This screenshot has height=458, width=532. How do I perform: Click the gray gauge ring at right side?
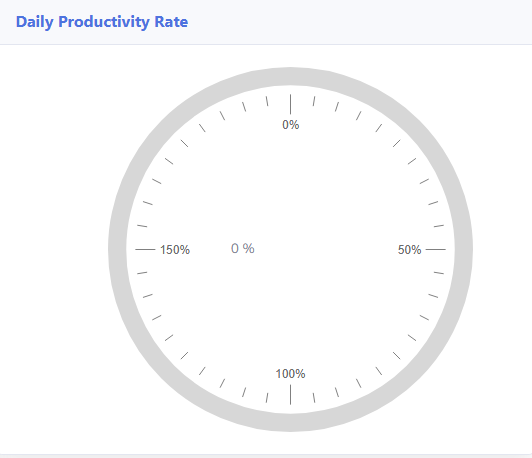point(463,249)
